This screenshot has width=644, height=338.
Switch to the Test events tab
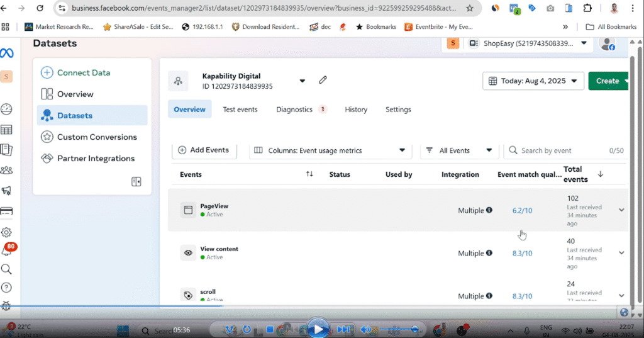(x=240, y=110)
